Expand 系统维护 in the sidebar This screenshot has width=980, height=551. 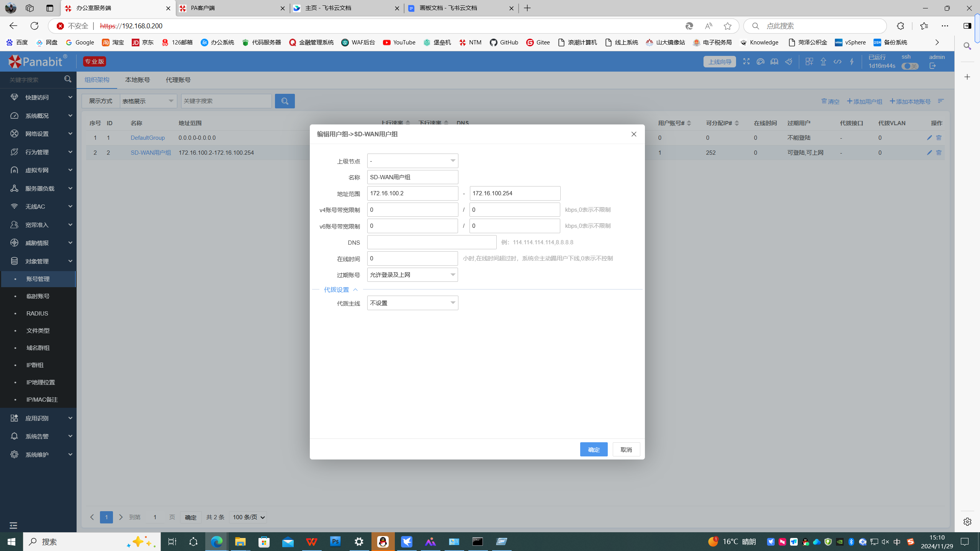[x=38, y=455]
